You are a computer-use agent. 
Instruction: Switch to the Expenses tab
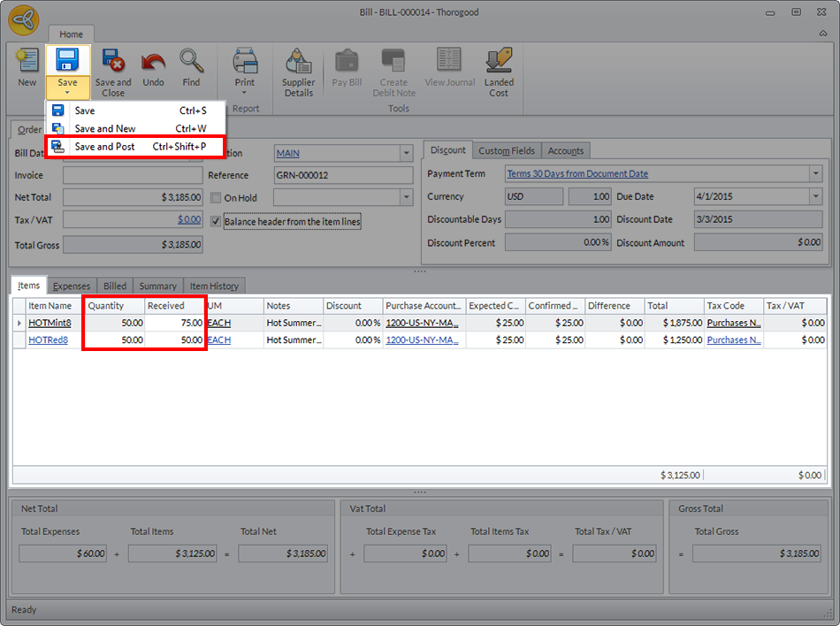tap(72, 286)
